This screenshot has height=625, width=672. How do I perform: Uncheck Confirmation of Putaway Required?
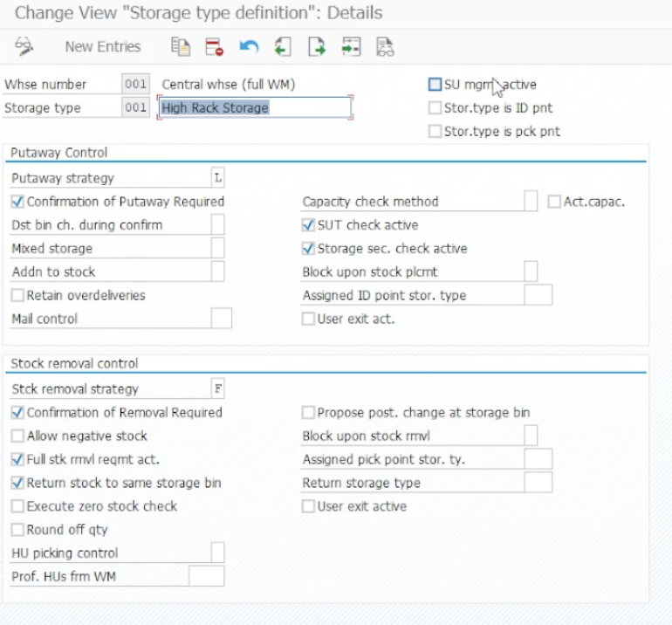[x=18, y=202]
